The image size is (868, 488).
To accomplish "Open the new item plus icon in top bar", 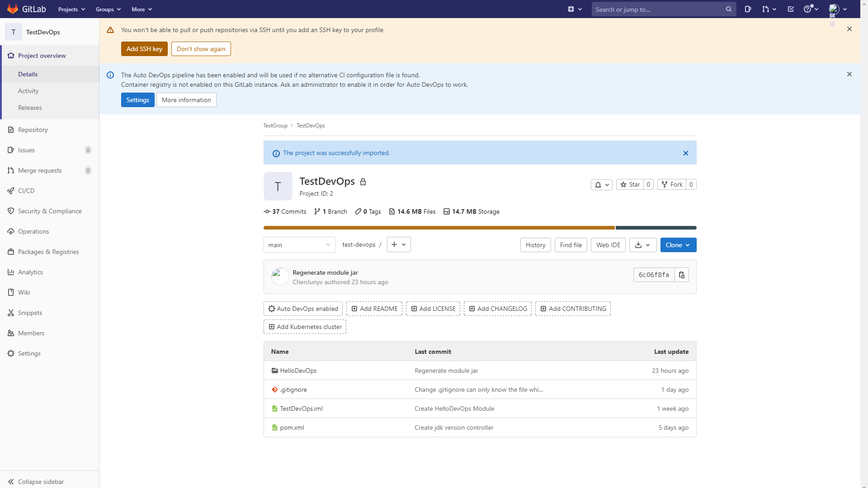I will click(575, 9).
